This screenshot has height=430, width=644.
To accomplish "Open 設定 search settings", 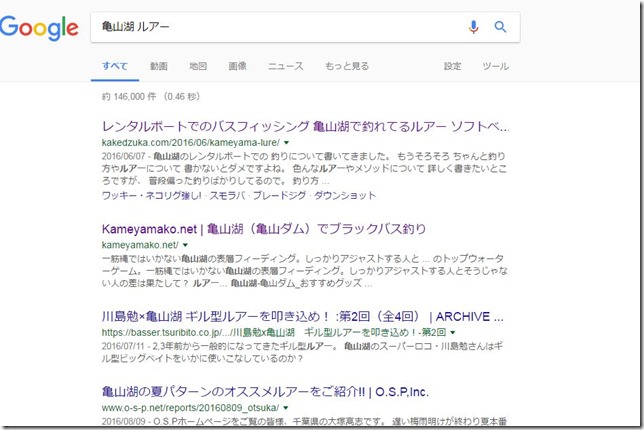I will (453, 66).
